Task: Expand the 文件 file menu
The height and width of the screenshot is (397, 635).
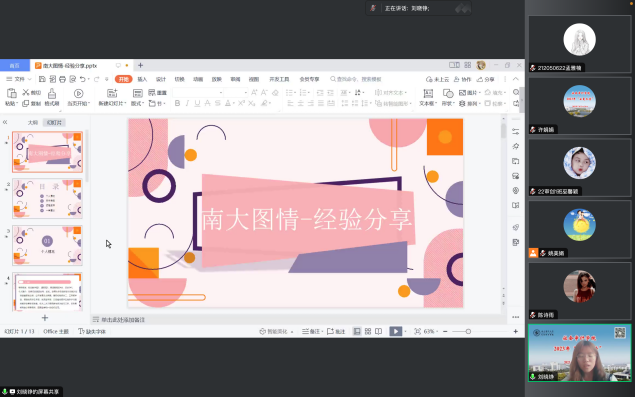Action: [19, 79]
